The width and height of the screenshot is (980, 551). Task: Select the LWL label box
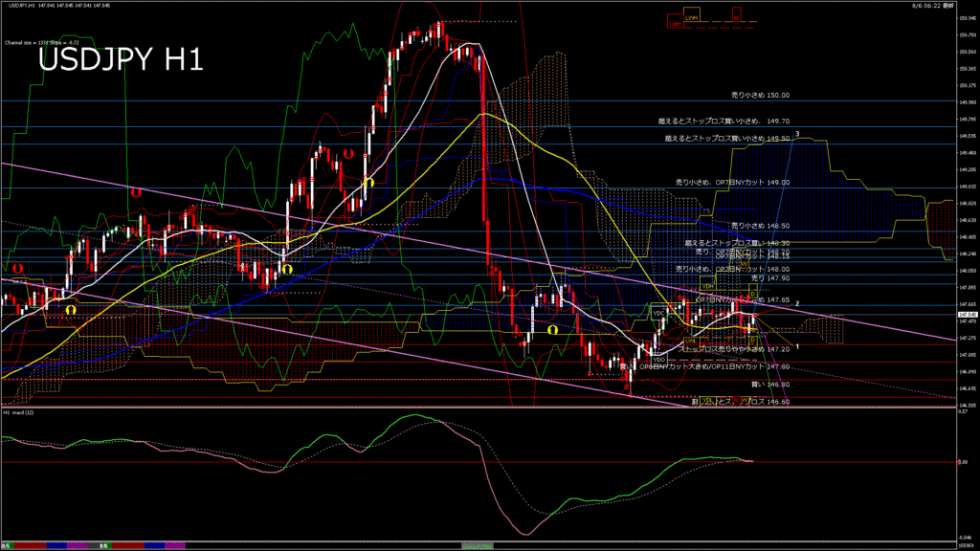(x=690, y=340)
